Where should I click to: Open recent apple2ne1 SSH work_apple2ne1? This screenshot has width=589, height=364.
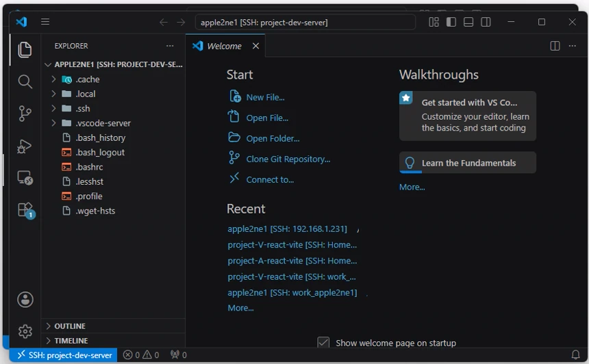(292, 293)
